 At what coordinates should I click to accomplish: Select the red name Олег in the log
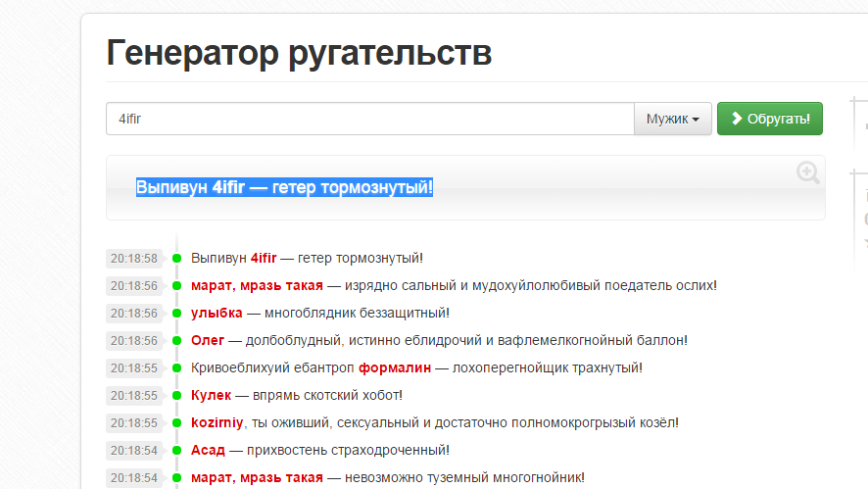pyautogui.click(x=208, y=340)
